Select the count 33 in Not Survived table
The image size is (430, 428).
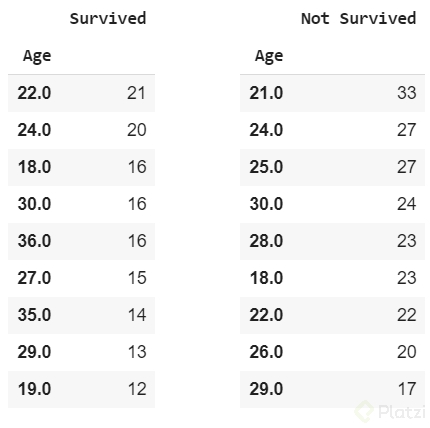pyautogui.click(x=406, y=93)
